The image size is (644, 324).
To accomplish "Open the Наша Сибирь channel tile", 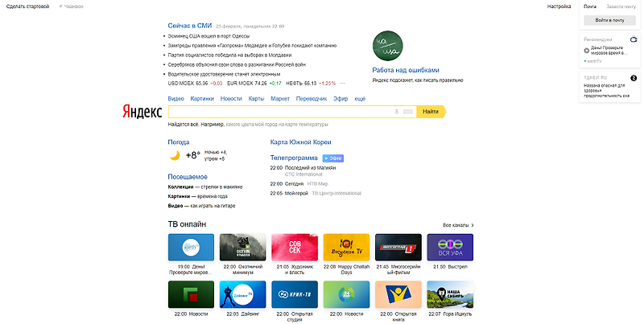I will (x=450, y=294).
